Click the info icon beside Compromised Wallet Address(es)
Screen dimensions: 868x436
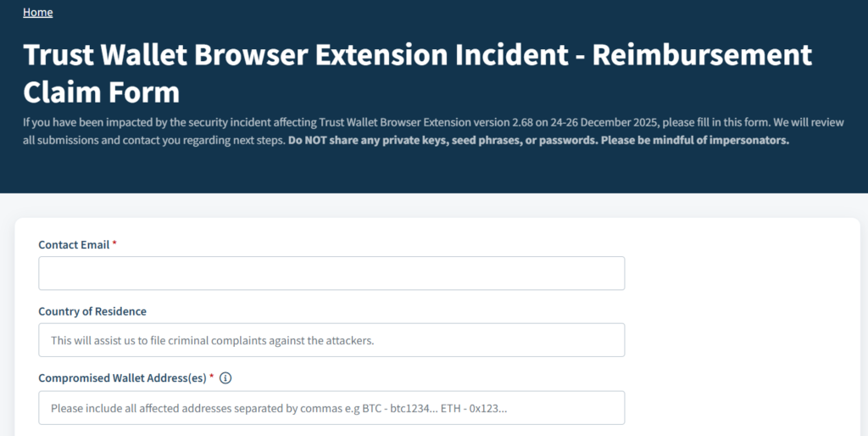[225, 378]
